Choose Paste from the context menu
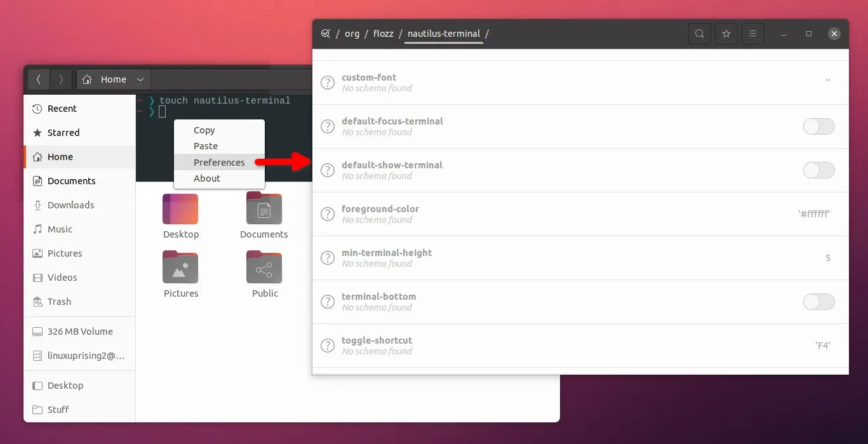This screenshot has height=444, width=868. pyautogui.click(x=206, y=146)
